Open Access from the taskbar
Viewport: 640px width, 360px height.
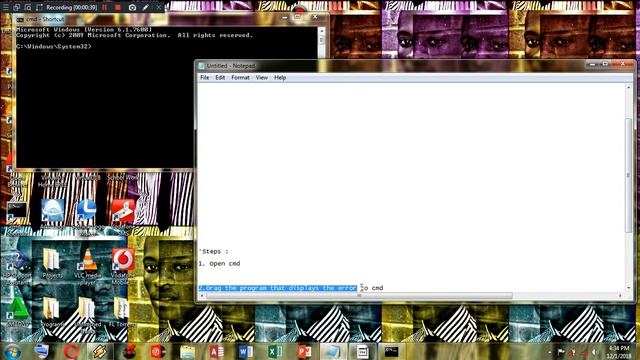pyautogui.click(x=217, y=351)
